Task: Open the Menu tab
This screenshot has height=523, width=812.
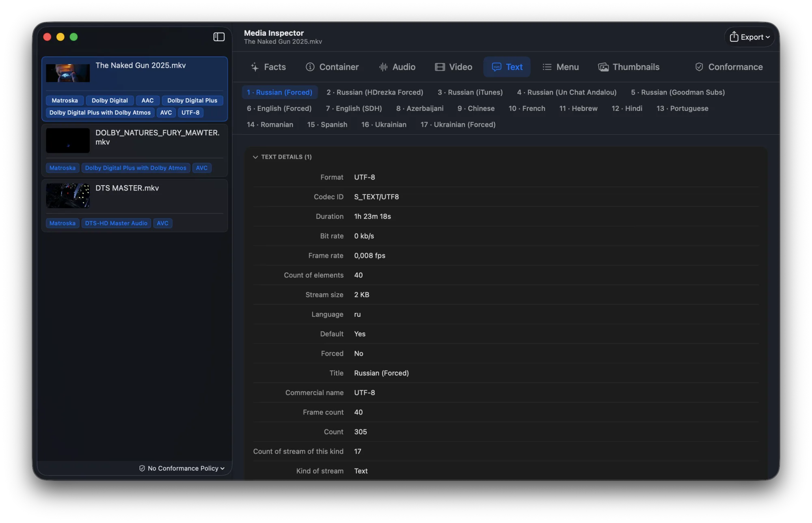Action: pyautogui.click(x=561, y=67)
